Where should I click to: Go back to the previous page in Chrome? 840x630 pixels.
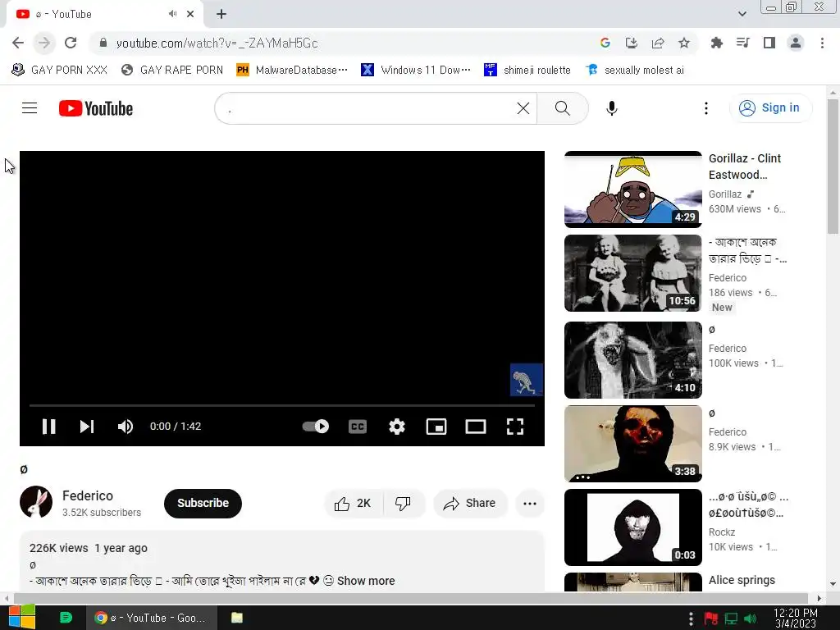pos(18,43)
